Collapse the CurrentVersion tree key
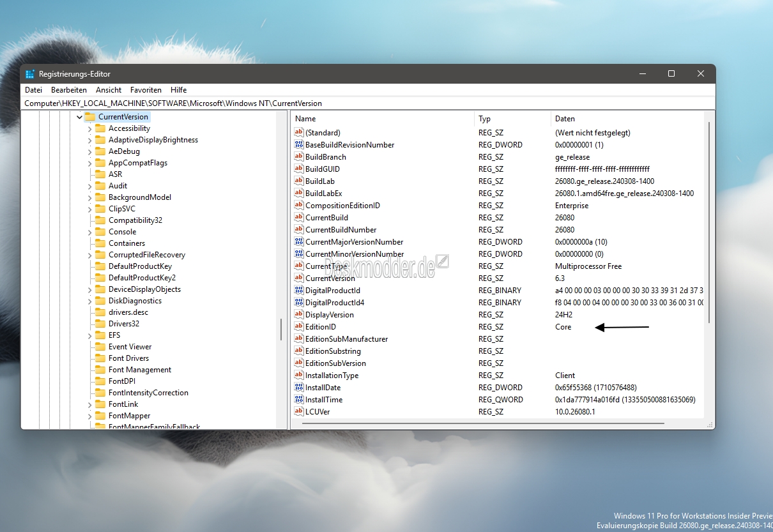 (x=79, y=117)
